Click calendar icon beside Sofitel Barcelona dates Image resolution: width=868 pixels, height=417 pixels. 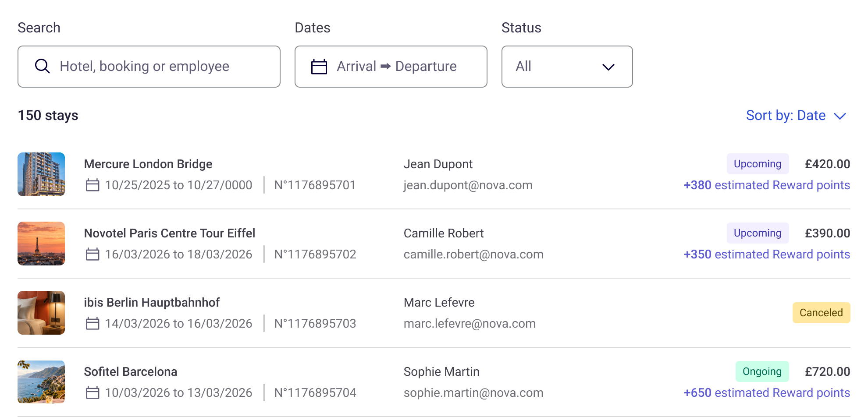(92, 392)
